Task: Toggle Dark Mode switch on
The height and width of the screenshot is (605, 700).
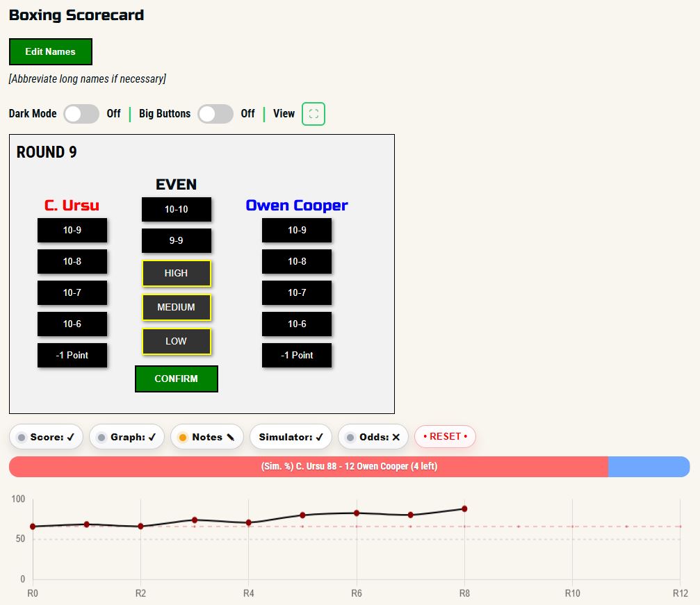Action: coord(81,114)
